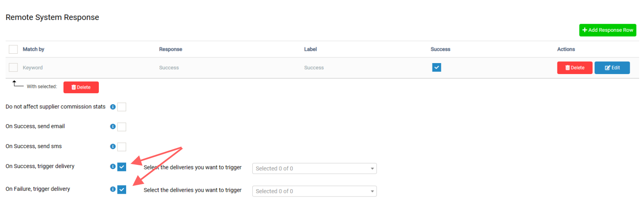644x210 pixels.
Task: Check the select-all checkbox in table header
Action: coord(13,49)
